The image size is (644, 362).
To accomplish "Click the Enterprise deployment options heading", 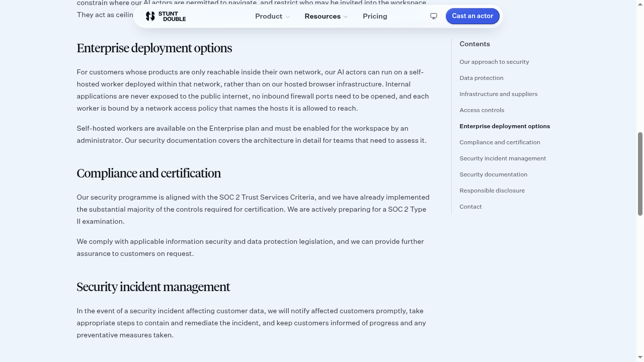I will (154, 48).
